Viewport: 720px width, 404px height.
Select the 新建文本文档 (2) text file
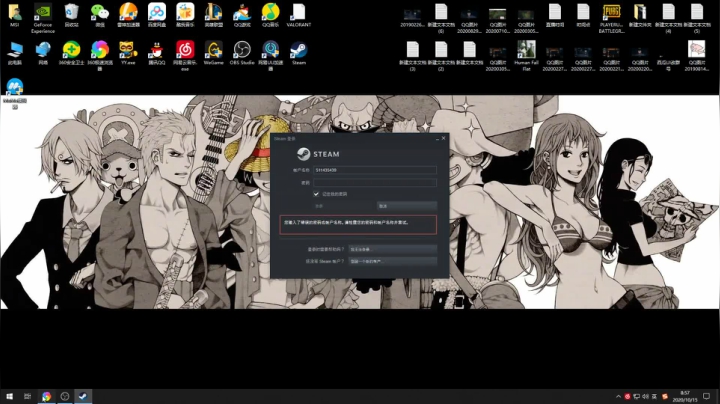click(x=441, y=56)
